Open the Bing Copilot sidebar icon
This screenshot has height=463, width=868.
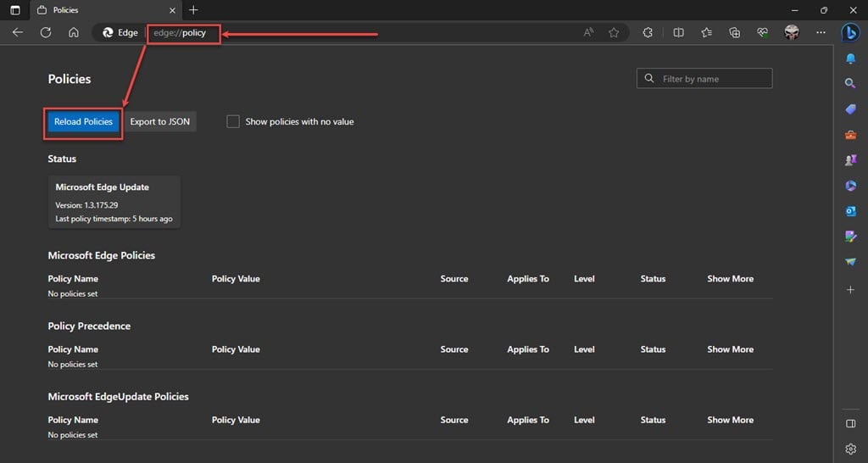(x=850, y=33)
